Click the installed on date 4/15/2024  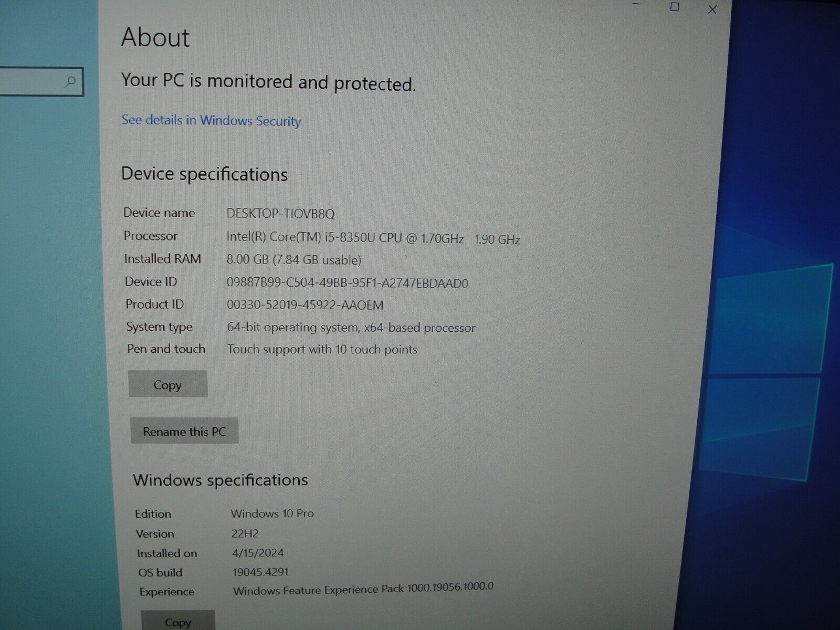258,553
